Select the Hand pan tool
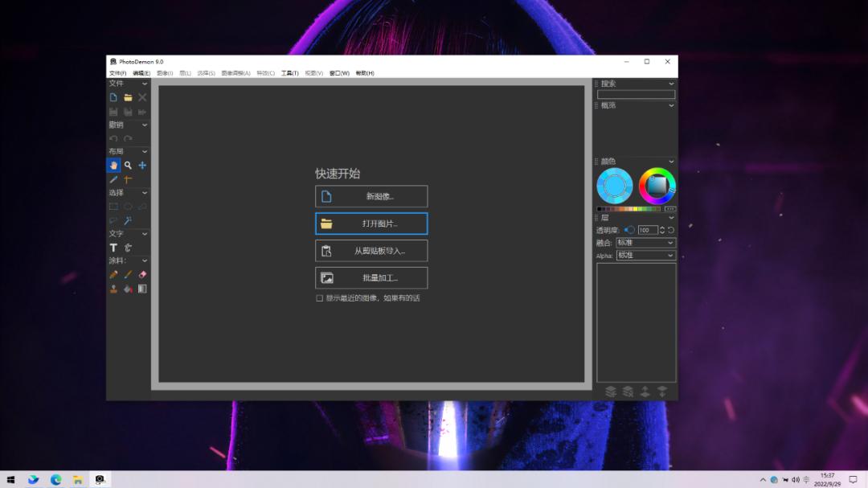Viewport: 868px width, 488px height. pos(113,165)
